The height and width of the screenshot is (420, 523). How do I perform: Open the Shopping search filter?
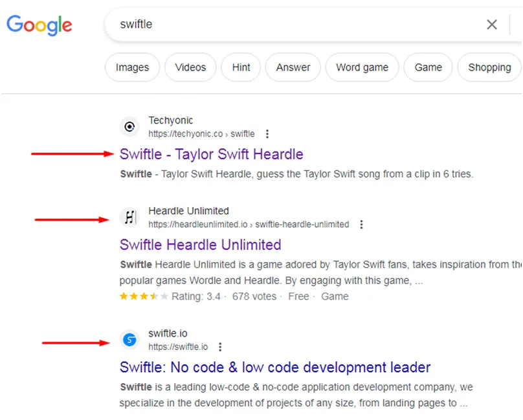click(489, 67)
